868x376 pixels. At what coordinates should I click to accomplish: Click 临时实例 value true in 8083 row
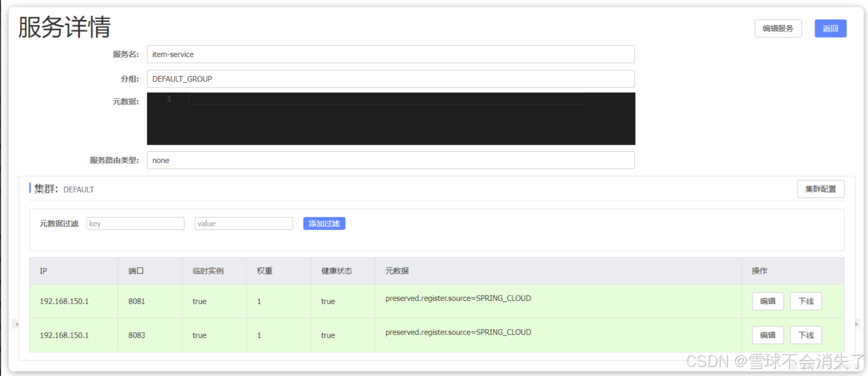pos(200,335)
